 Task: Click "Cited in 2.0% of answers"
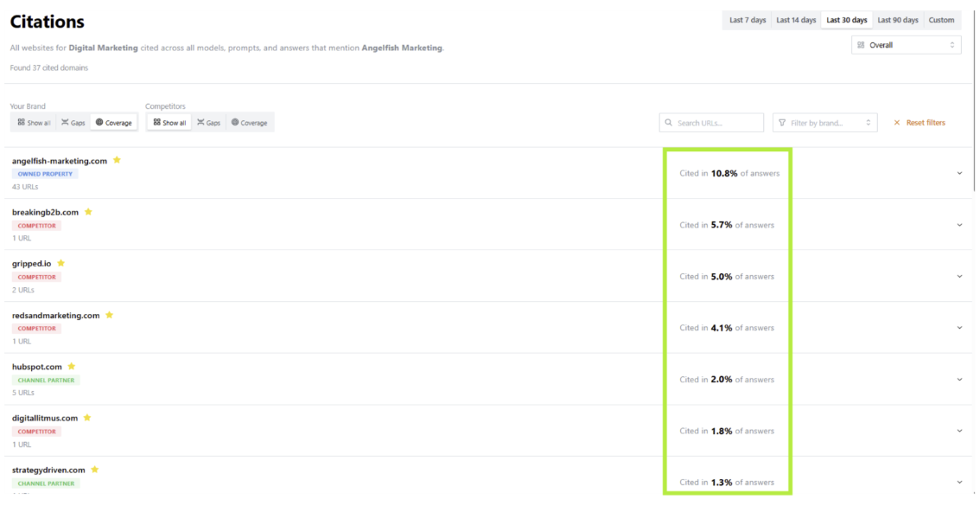pos(727,379)
